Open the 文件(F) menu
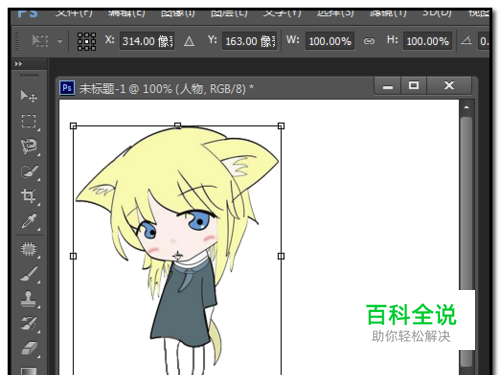The height and width of the screenshot is (375, 500). pos(74,13)
